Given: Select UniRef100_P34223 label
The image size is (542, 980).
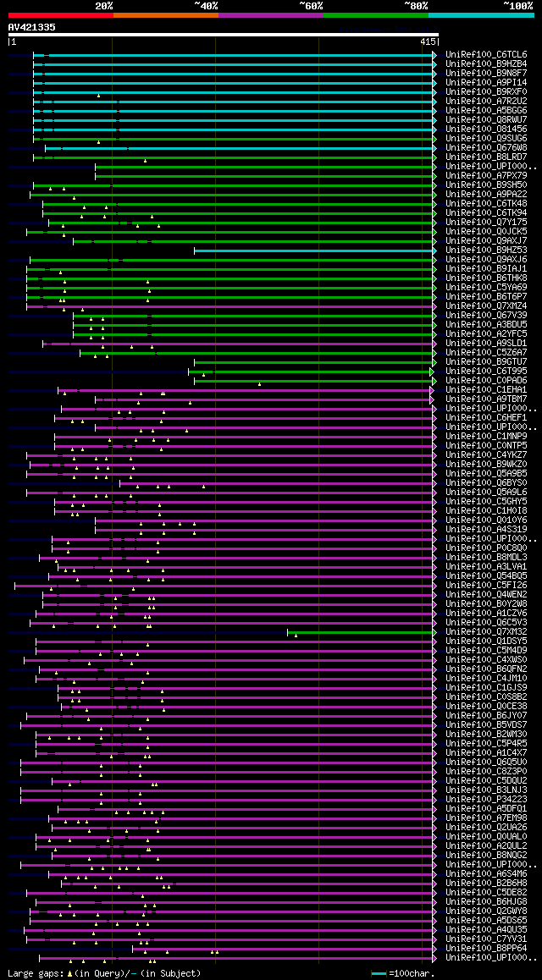Looking at the screenshot, I should click(486, 800).
